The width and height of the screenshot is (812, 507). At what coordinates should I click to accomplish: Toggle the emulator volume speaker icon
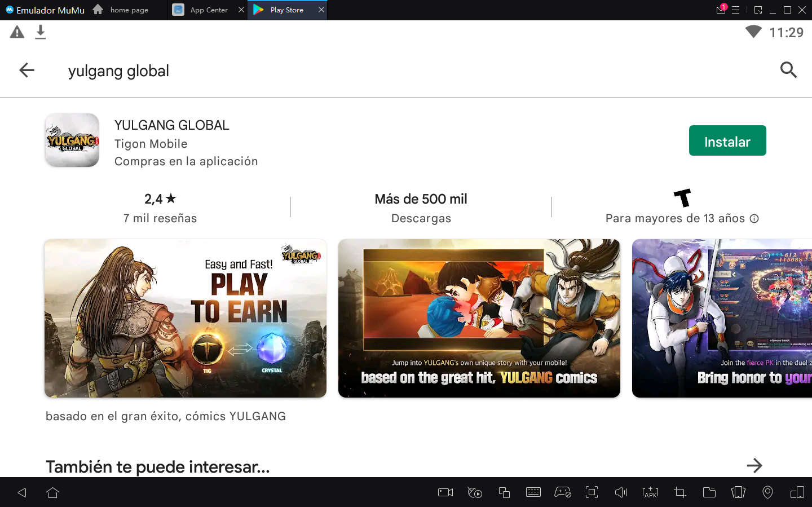click(621, 492)
